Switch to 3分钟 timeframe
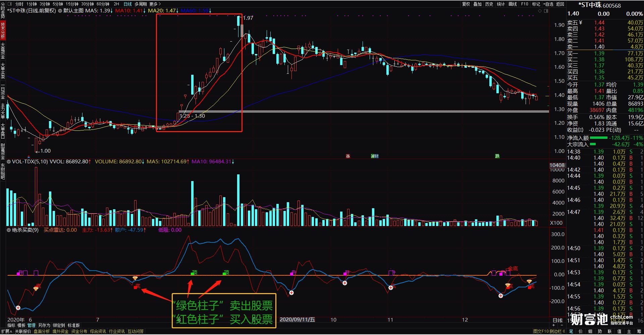Viewport: 644px width, 335px height. click(x=45, y=4)
